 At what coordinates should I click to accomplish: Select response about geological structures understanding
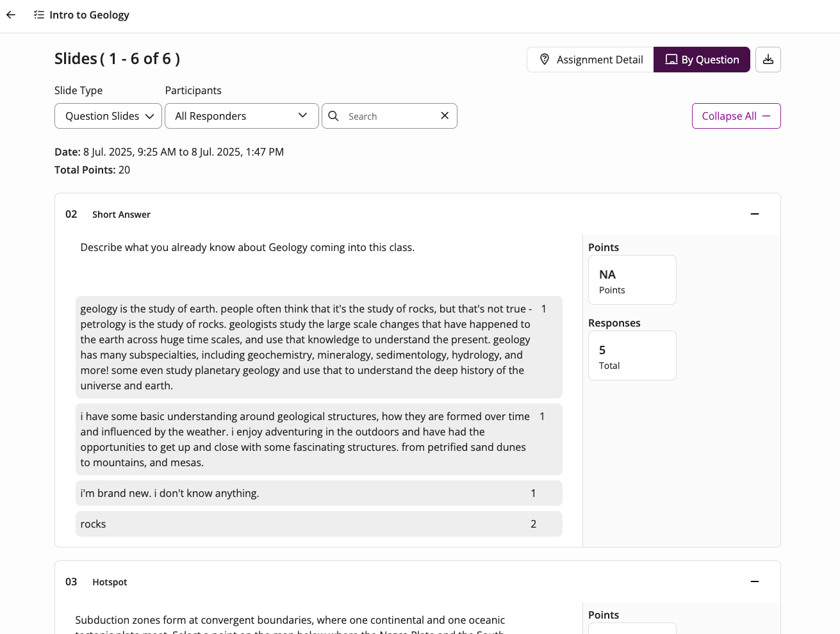click(318, 439)
